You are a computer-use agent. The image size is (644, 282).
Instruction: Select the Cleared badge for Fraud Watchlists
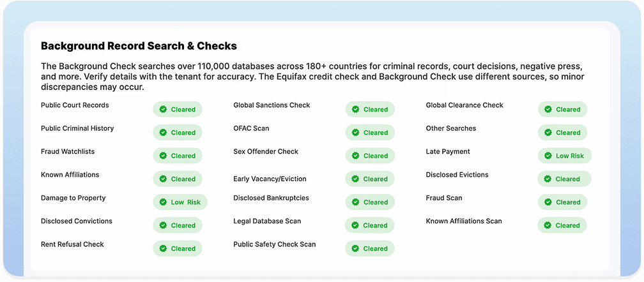pos(178,156)
